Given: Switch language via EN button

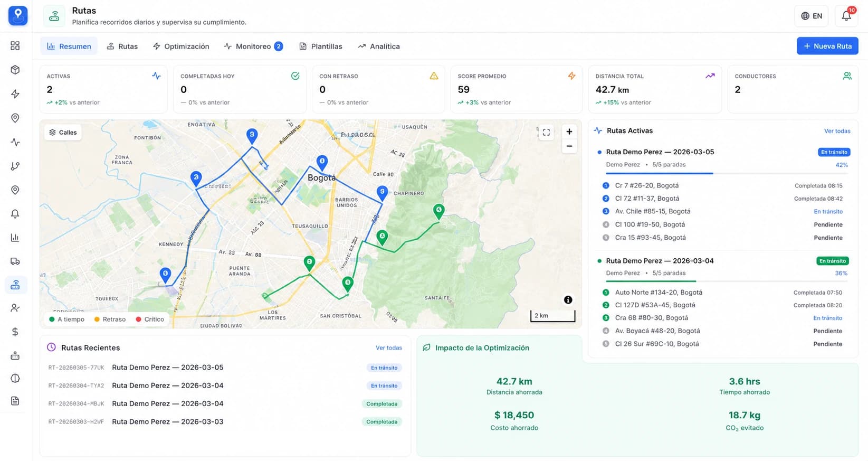Looking at the screenshot, I should tap(812, 16).
